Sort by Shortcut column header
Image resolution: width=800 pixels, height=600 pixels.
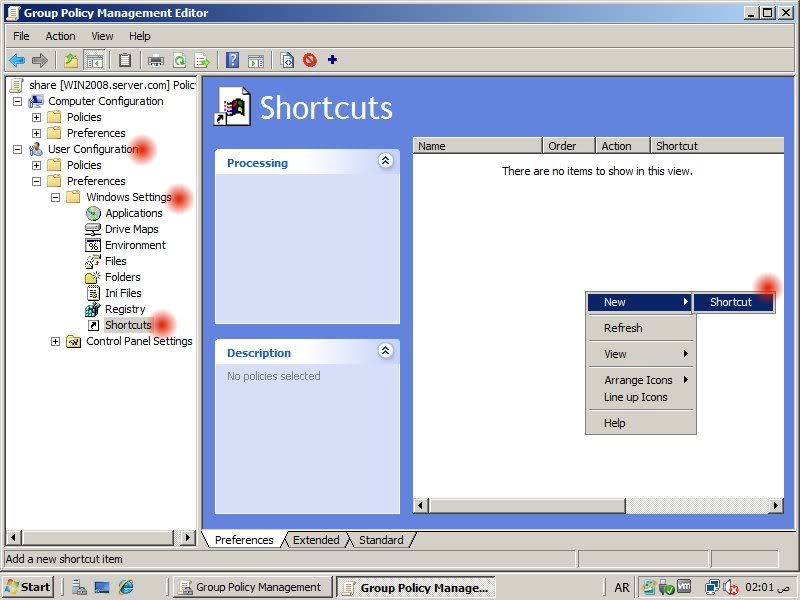(x=717, y=146)
